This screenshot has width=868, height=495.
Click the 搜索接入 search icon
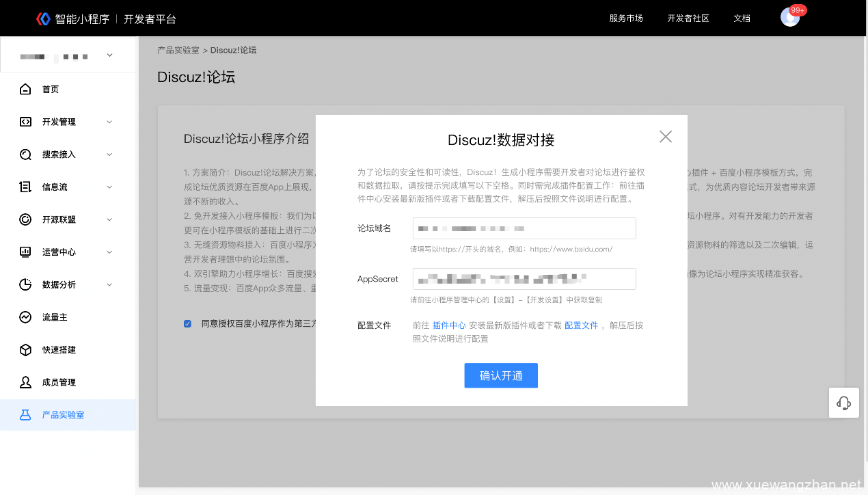(25, 155)
